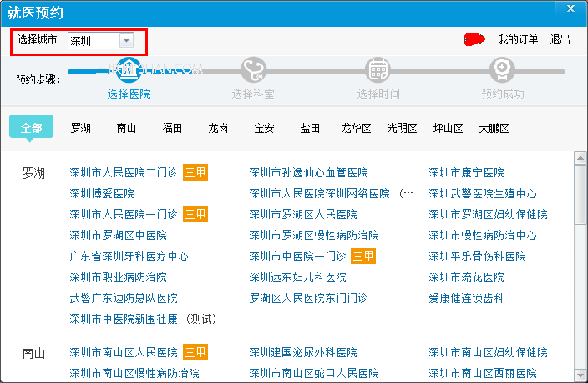Open hospital link 深圳市孙逸仙心血管医院
This screenshot has width=588, height=383.
(309, 173)
